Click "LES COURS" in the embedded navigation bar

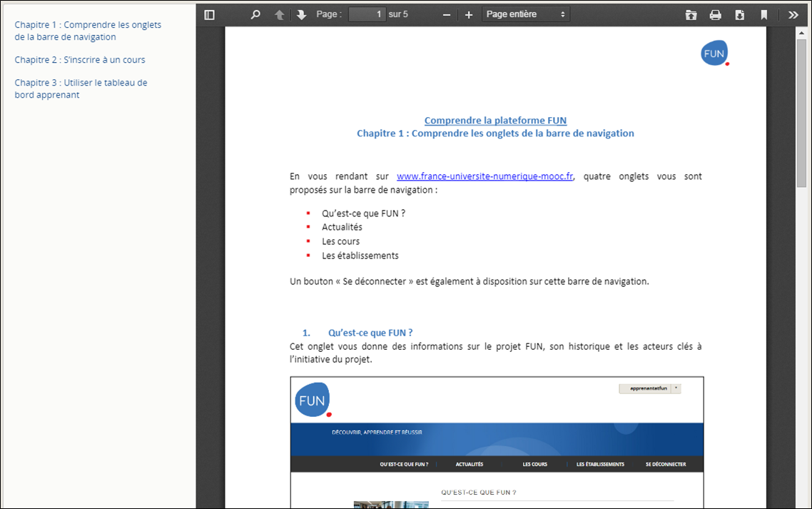click(x=535, y=465)
